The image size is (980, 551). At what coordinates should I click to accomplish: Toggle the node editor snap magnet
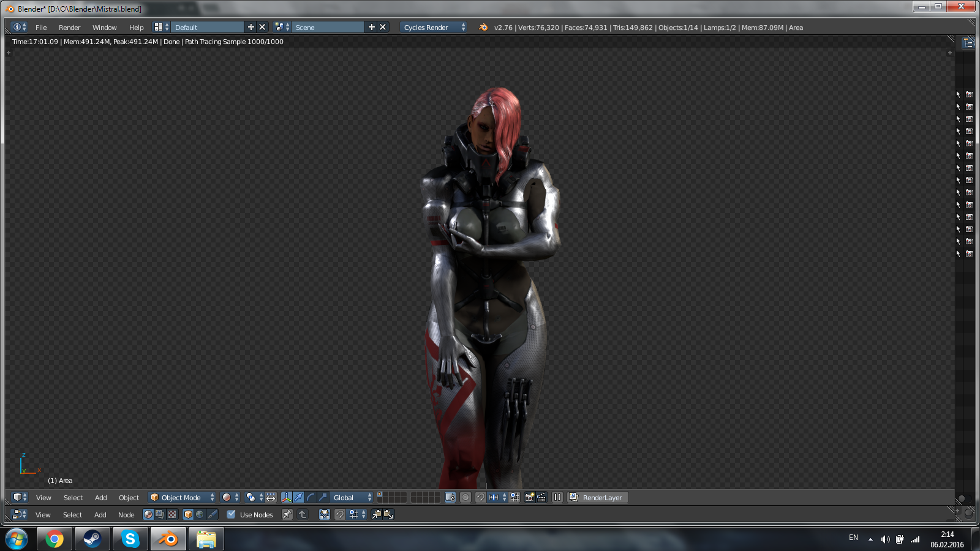(x=340, y=514)
